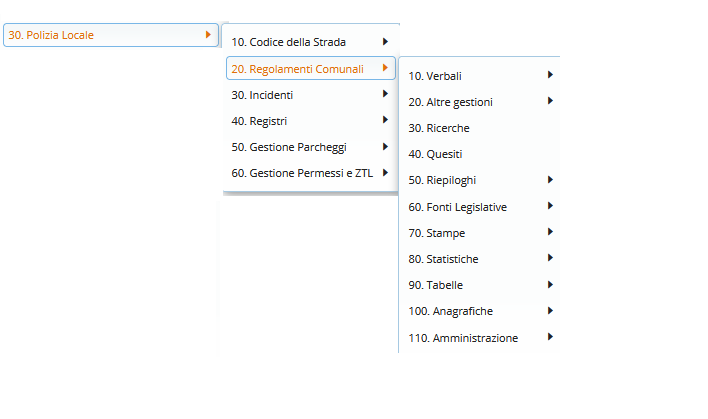Click the arrow next to 60. Fonti Legislative
708x419 pixels.
click(550, 206)
